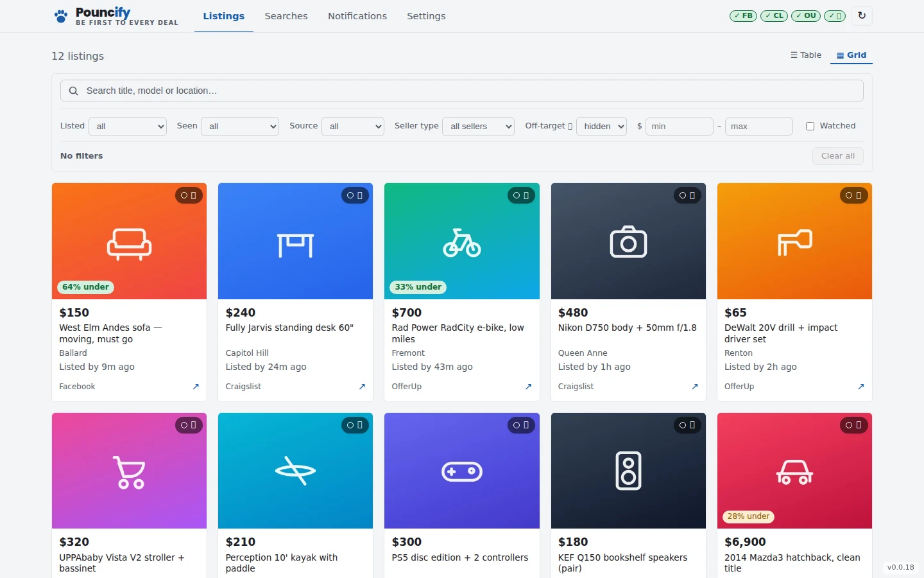The image size is (924, 578).
Task: Click the camera icon on the $480 listing
Action: pos(628,241)
